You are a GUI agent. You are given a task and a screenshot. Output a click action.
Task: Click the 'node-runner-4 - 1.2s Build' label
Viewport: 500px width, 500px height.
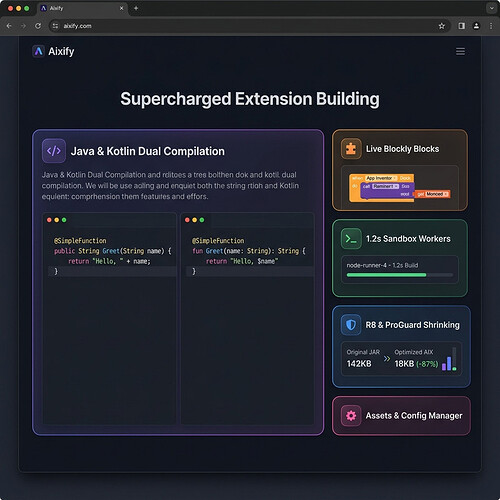click(382, 265)
